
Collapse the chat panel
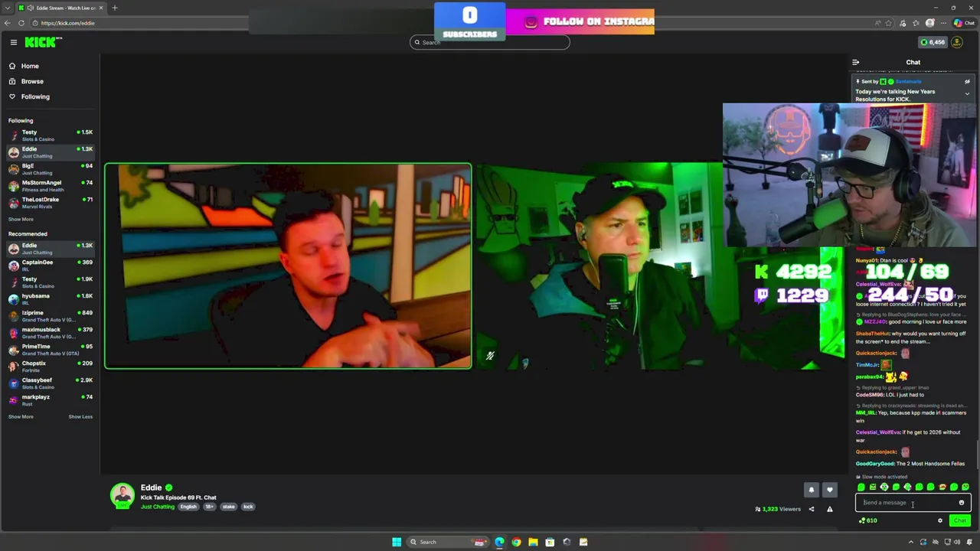855,62
